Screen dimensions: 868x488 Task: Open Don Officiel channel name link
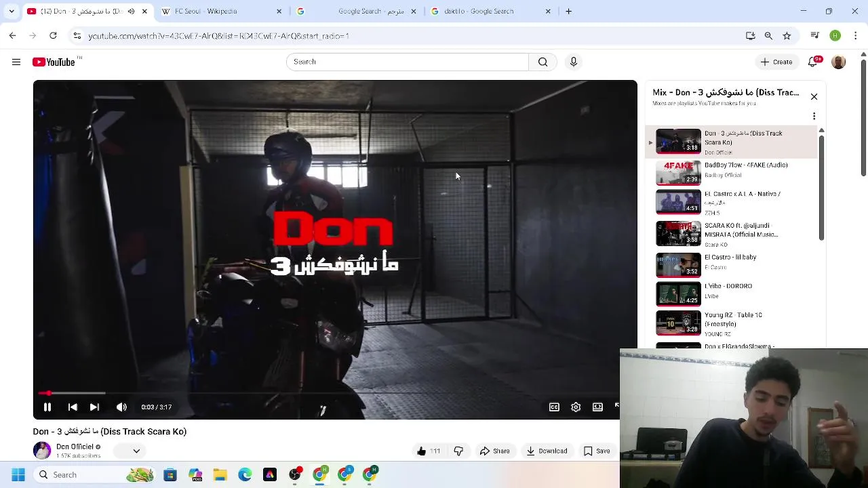click(x=75, y=447)
